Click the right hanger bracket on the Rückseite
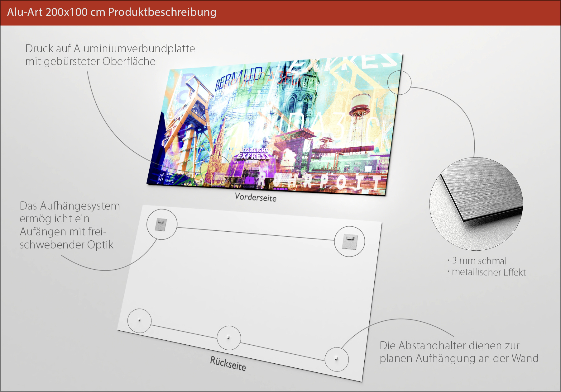This screenshot has height=392, width=561. click(x=350, y=242)
